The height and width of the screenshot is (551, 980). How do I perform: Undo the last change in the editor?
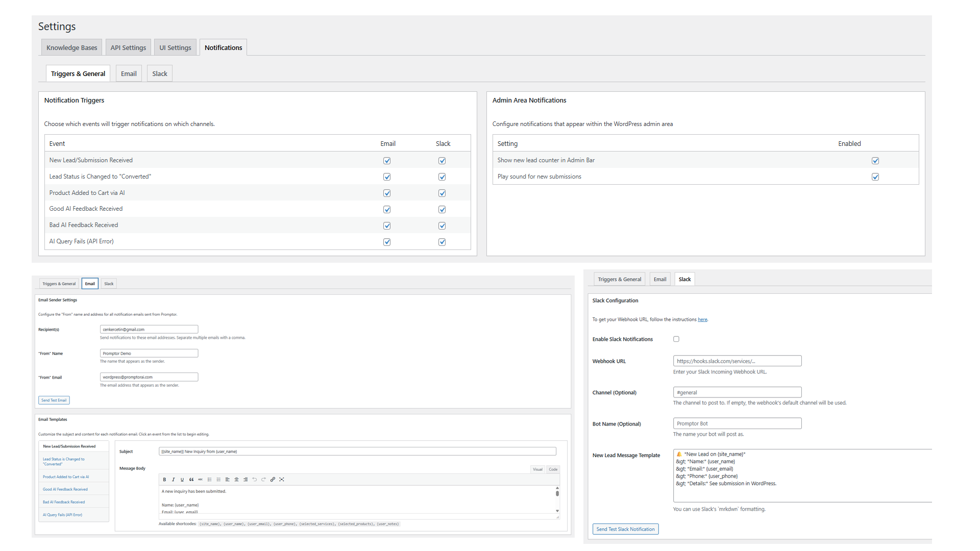tap(254, 480)
